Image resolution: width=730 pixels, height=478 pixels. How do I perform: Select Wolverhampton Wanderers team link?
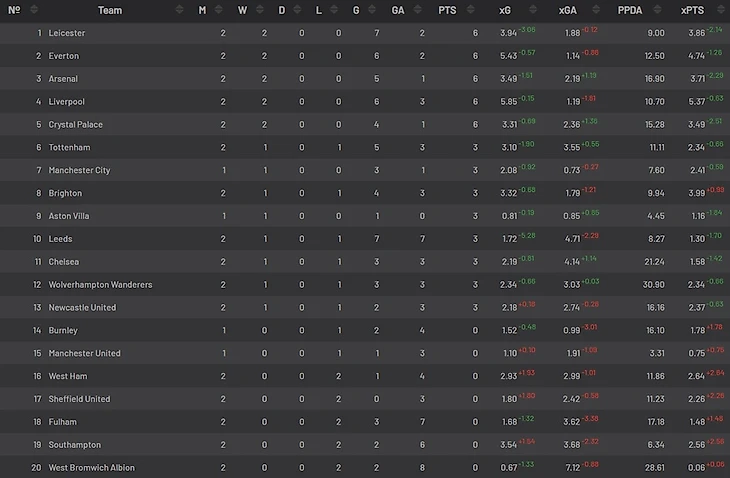(100, 285)
